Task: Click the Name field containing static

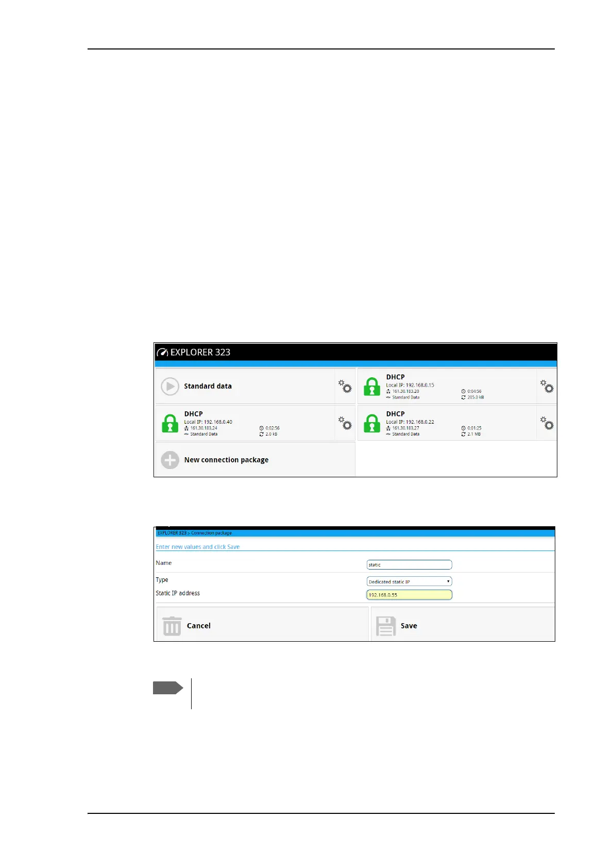Action: coord(409,565)
